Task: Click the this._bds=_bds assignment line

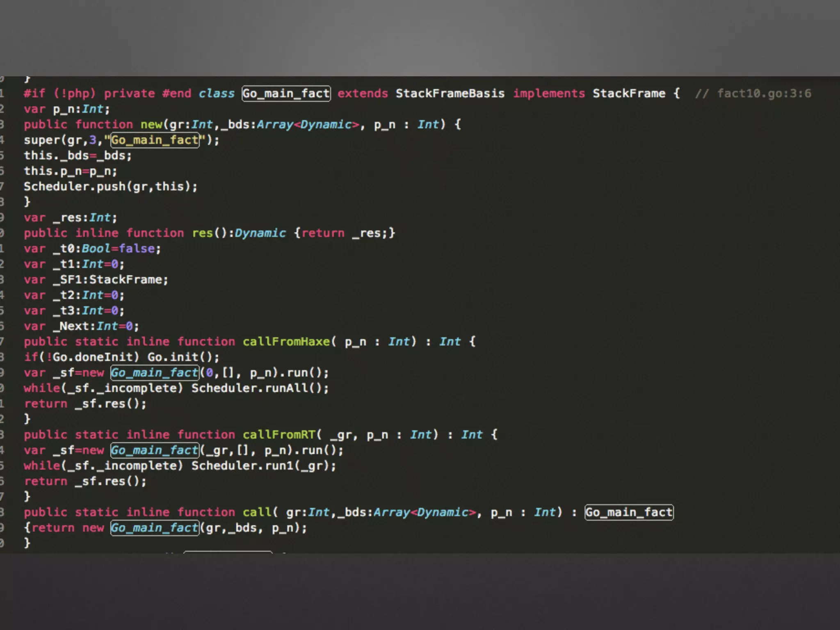Action: (78, 156)
